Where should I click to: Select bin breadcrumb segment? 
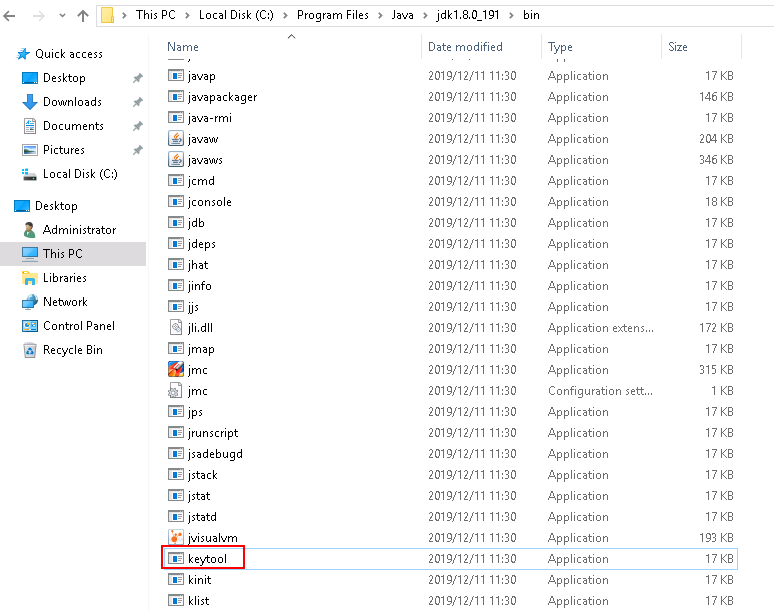[x=531, y=15]
